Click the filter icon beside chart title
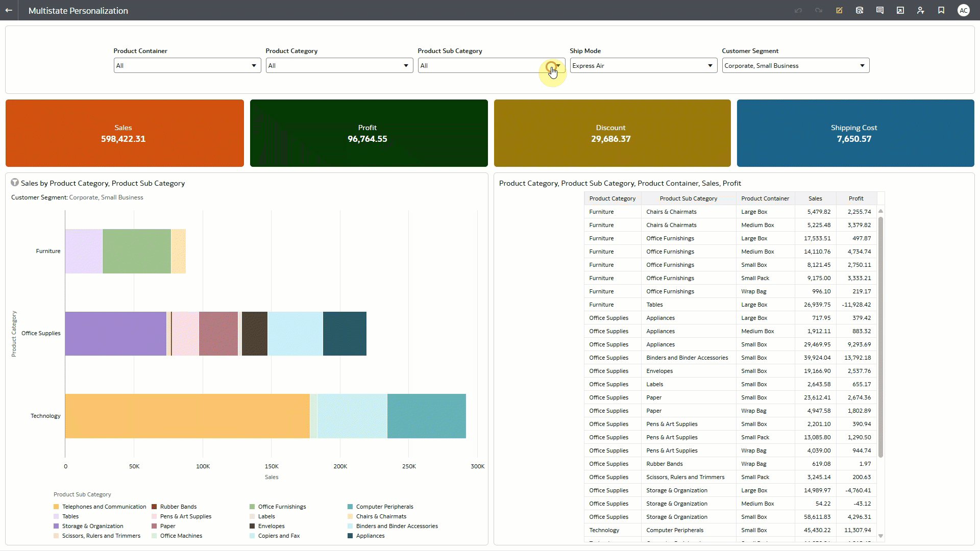Image resolution: width=980 pixels, height=551 pixels. (x=15, y=183)
